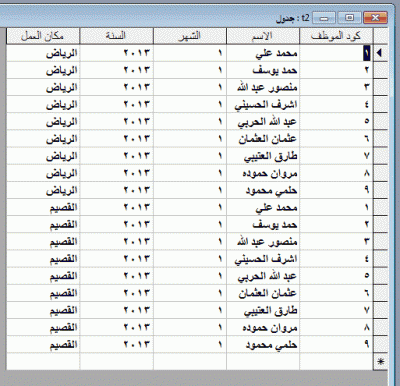This screenshot has width=400, height=386.
Task: Click row selector beside حلمي محمود القصيم row
Action: (380, 345)
